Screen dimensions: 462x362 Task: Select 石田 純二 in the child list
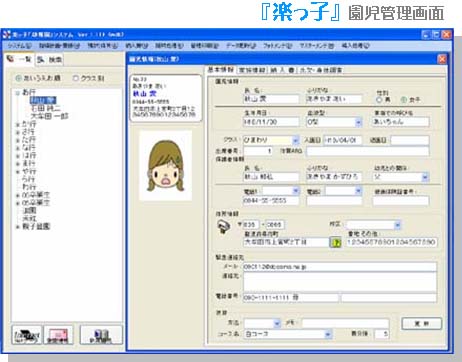tap(45, 108)
